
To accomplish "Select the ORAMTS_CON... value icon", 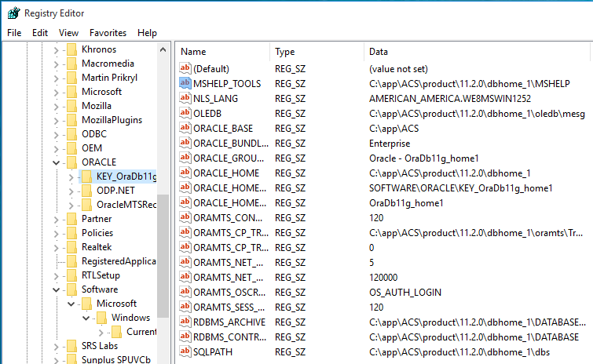I will (185, 217).
